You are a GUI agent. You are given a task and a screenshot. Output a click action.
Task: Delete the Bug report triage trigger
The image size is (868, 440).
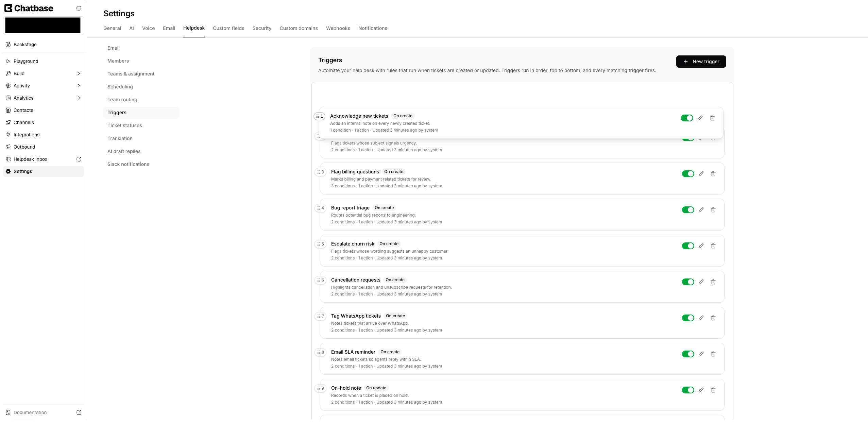[x=713, y=210]
